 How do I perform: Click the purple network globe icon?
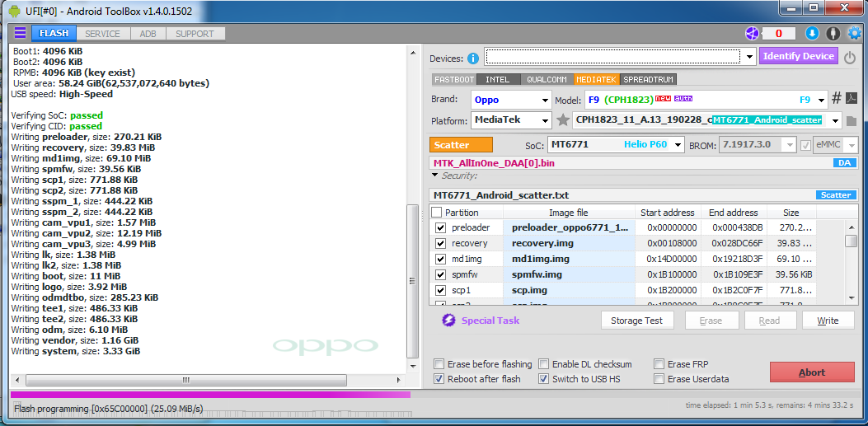pyautogui.click(x=751, y=34)
